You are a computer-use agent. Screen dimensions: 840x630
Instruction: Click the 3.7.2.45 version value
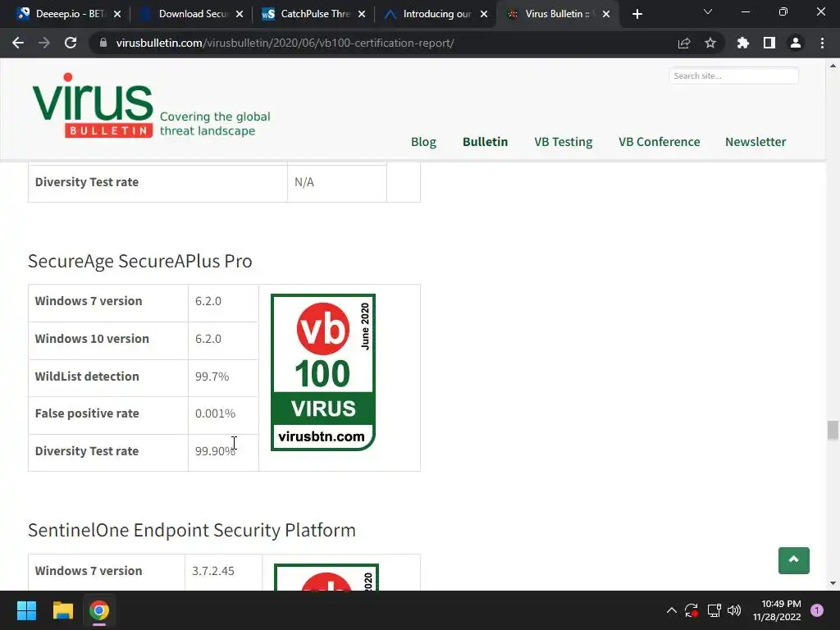[213, 571]
